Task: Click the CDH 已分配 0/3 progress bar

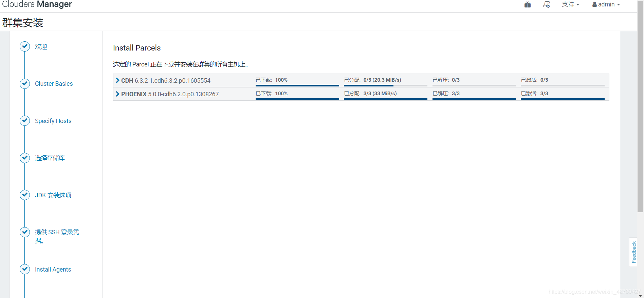Action: click(x=386, y=85)
